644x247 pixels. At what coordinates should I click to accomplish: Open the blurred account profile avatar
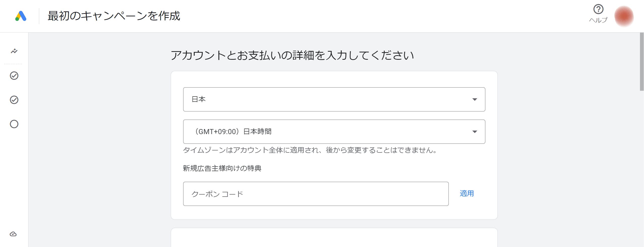pos(624,16)
